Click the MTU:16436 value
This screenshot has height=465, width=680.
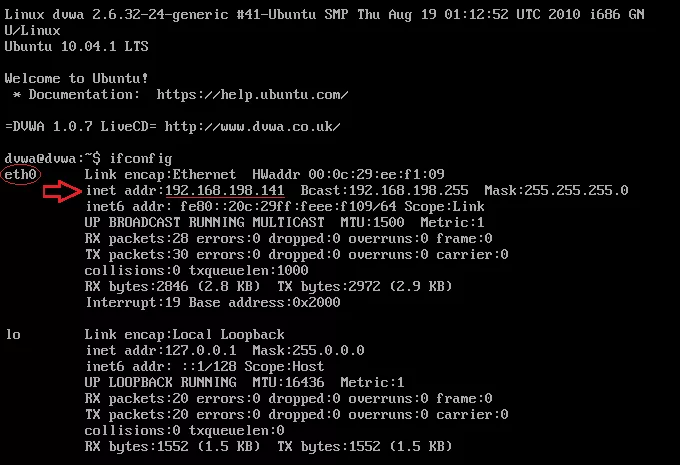[288, 383]
